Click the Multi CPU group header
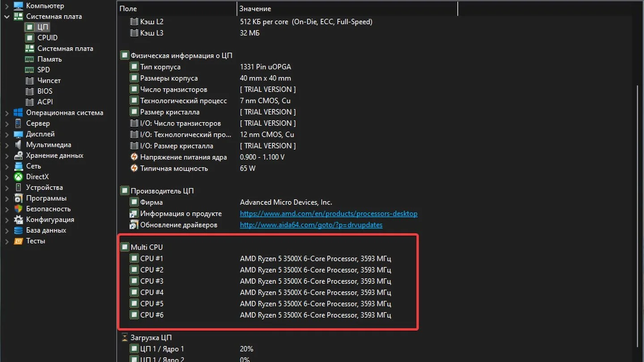The height and width of the screenshot is (362, 644). 142,247
